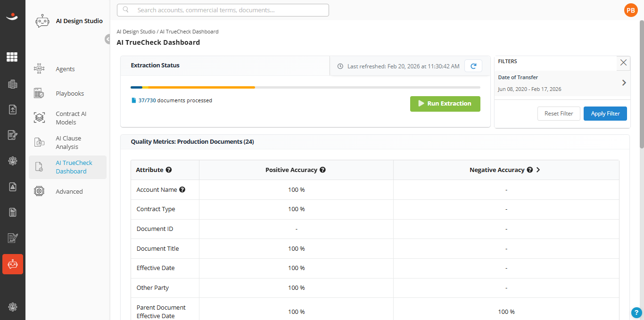
Task: Click the Account Name row label
Action: (157, 189)
